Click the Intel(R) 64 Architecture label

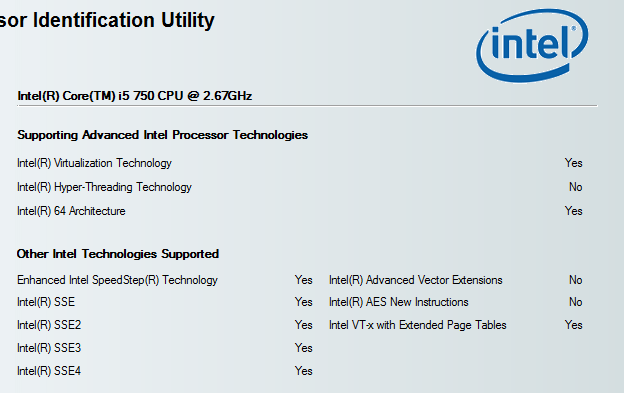coord(71,211)
